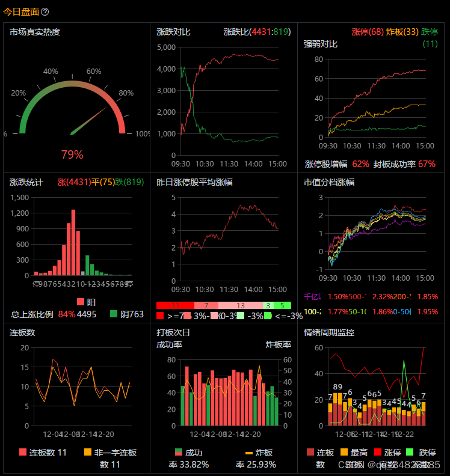The height and width of the screenshot is (476, 450).
Task: Select the 涨跌对比 chart title
Action: click(x=173, y=32)
